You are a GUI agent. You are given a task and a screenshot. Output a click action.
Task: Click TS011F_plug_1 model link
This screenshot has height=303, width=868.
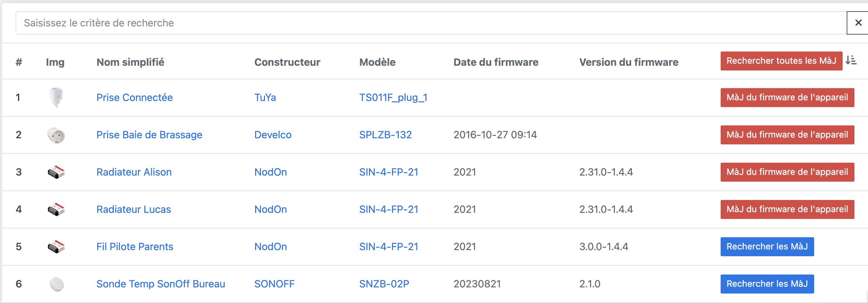393,98
